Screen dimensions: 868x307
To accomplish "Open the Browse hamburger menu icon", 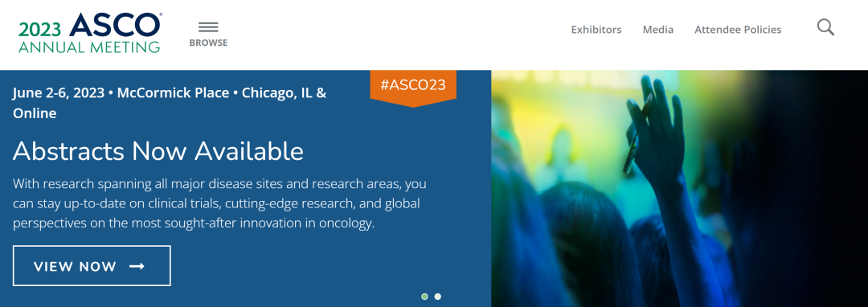I will click(208, 27).
